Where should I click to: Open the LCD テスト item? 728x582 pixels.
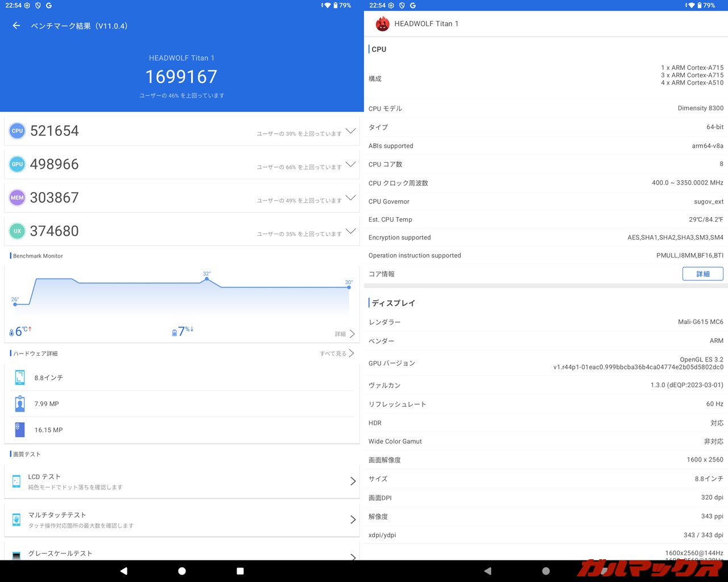tap(182, 481)
